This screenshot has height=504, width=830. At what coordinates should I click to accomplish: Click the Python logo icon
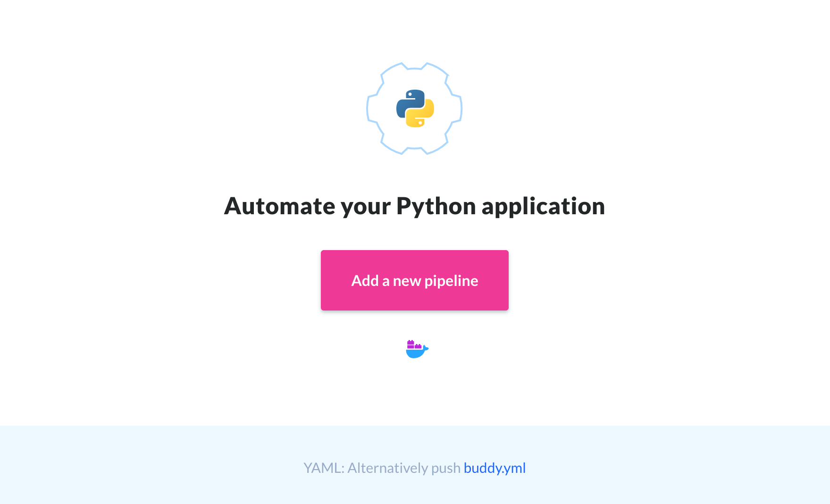[415, 109]
